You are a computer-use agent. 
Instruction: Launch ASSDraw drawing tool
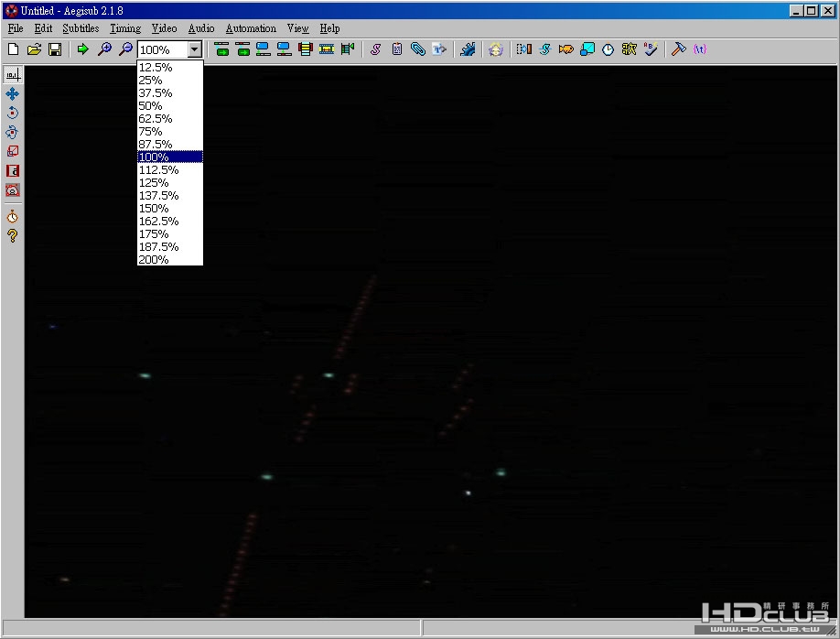coord(496,49)
